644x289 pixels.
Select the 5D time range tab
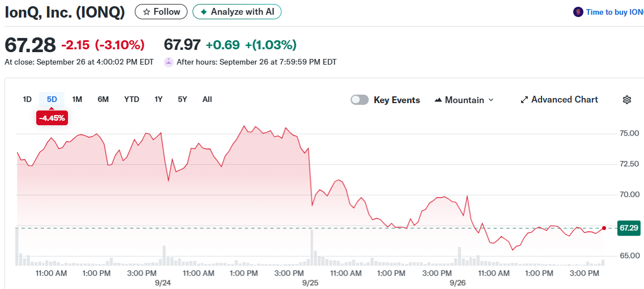click(52, 99)
